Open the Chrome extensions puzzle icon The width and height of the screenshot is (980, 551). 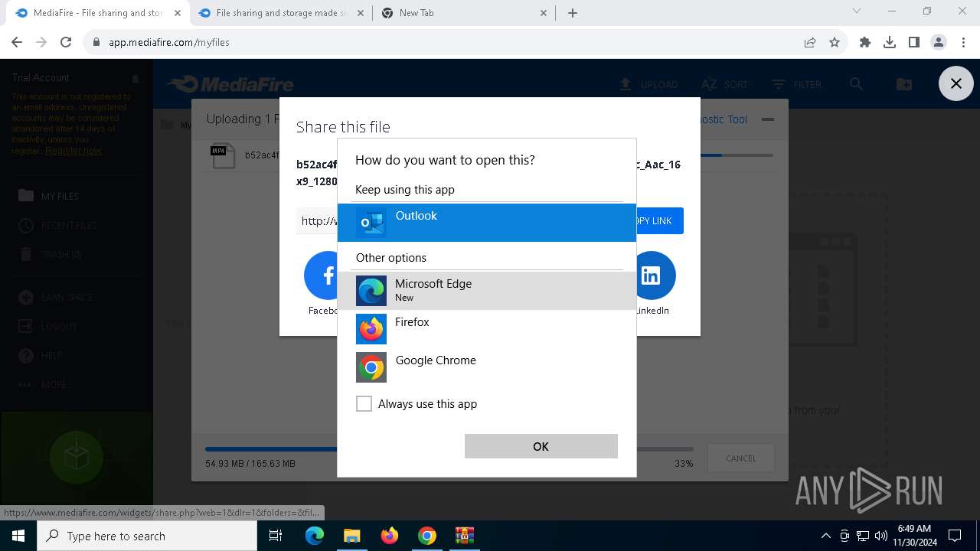(865, 43)
